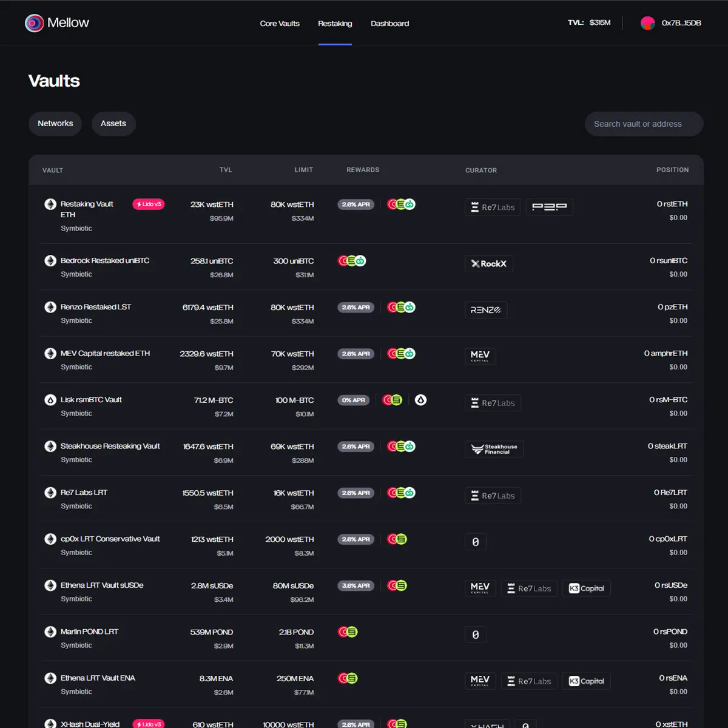Click the Lido v3 badge on Restaking Vault ETH
Screen dimensions: 728x728
pyautogui.click(x=149, y=204)
